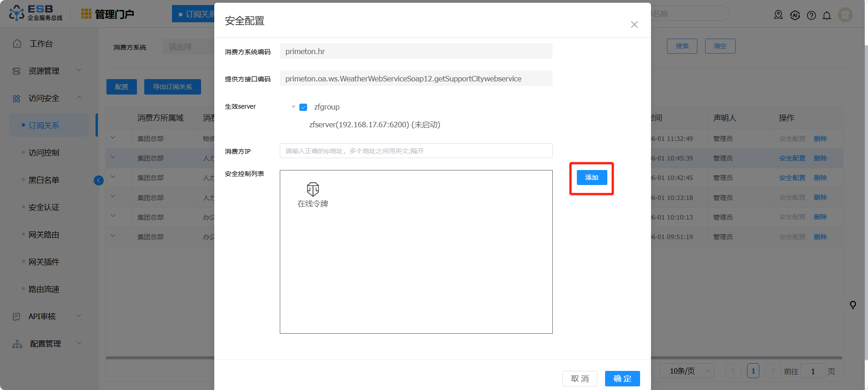
Task: Click the 配置管理 sidebar icon
Action: click(x=17, y=344)
